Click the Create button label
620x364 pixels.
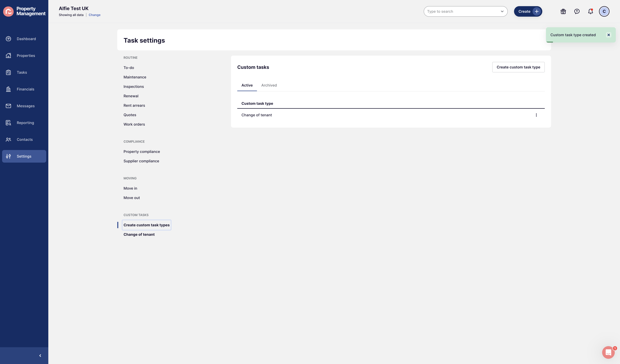(524, 11)
